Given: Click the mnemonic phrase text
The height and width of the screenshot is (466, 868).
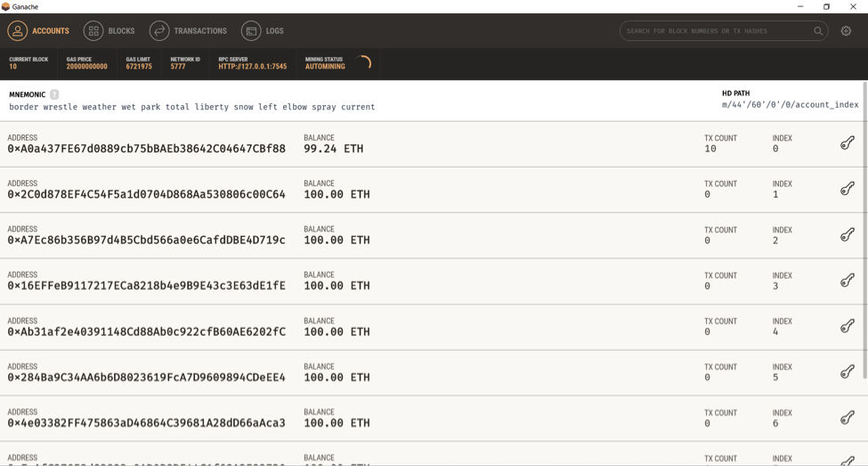Looking at the screenshot, I should [x=191, y=107].
